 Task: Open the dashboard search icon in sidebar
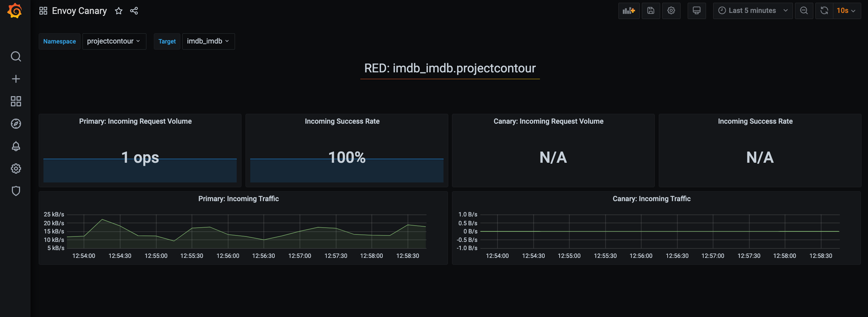16,56
